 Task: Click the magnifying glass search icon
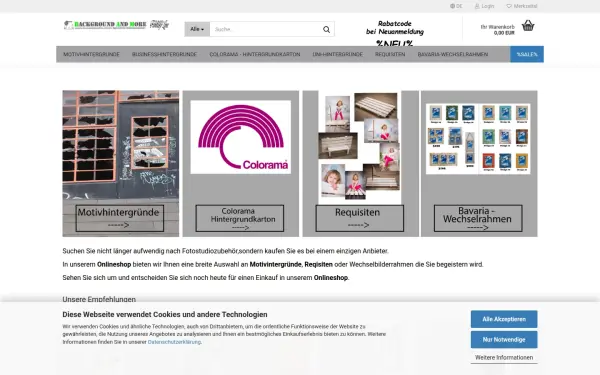(x=326, y=29)
